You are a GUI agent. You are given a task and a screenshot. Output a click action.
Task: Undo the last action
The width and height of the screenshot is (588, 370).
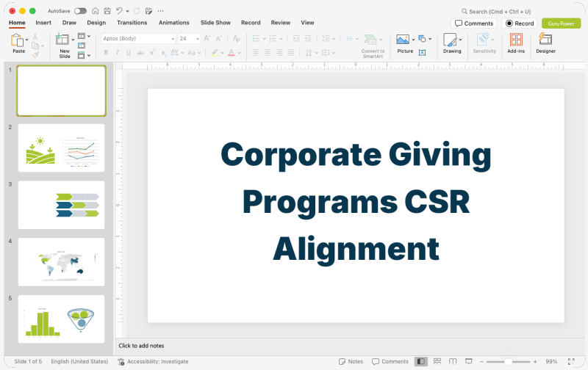[x=119, y=11]
